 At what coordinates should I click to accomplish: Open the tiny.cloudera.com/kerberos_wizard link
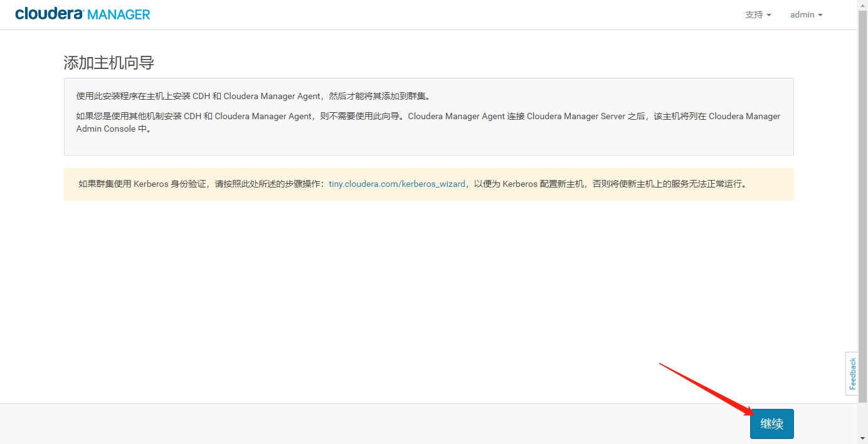tap(397, 184)
